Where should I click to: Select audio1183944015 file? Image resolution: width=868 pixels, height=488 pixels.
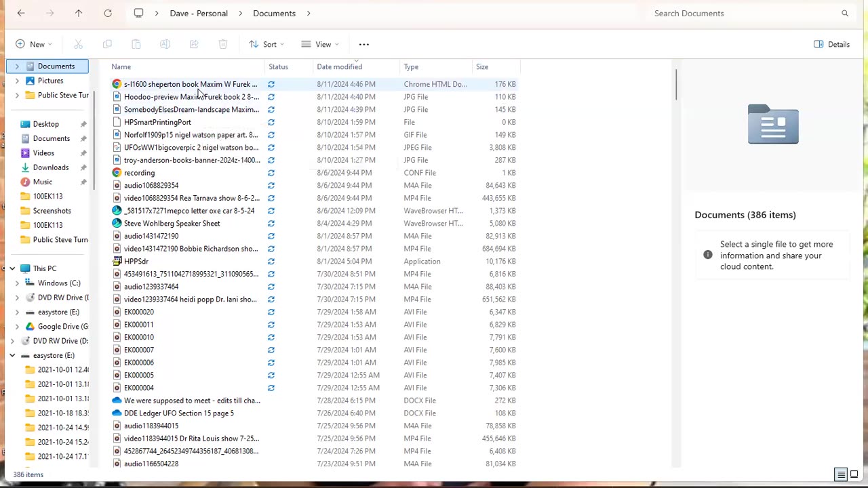151,426
